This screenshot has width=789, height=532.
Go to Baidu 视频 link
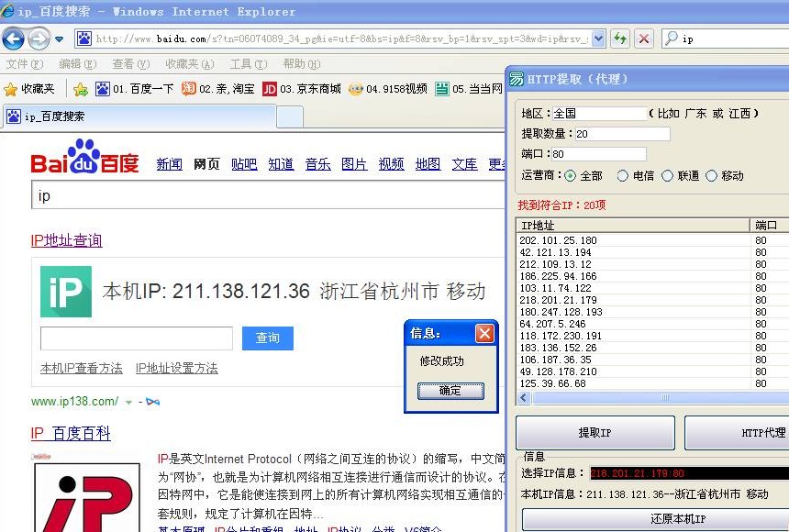click(391, 164)
